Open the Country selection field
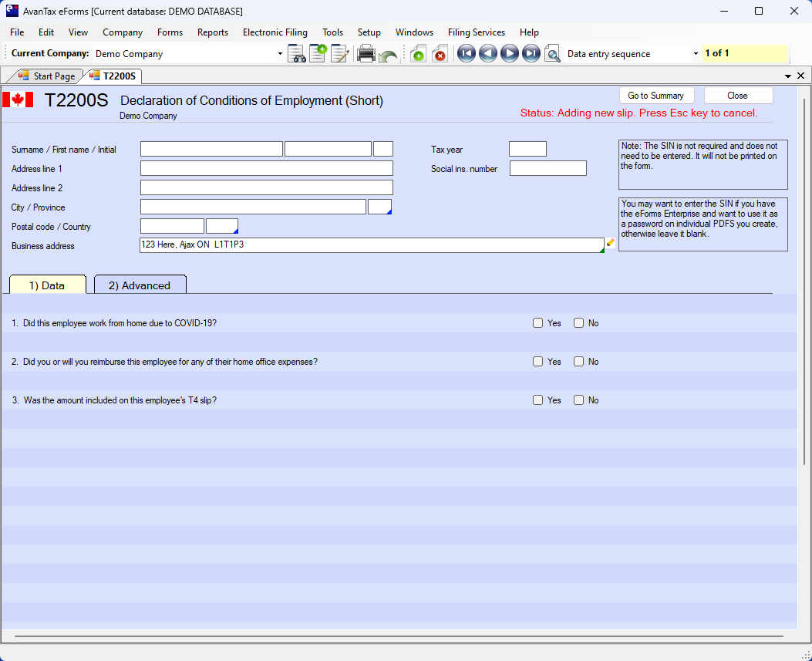Screen dimensions: 812x661 (x=221, y=226)
